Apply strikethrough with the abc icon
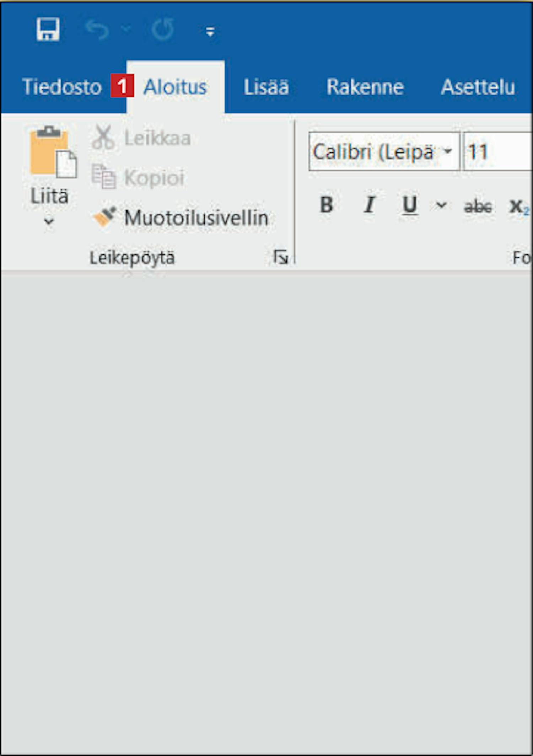This screenshot has height=756, width=533. (x=478, y=206)
